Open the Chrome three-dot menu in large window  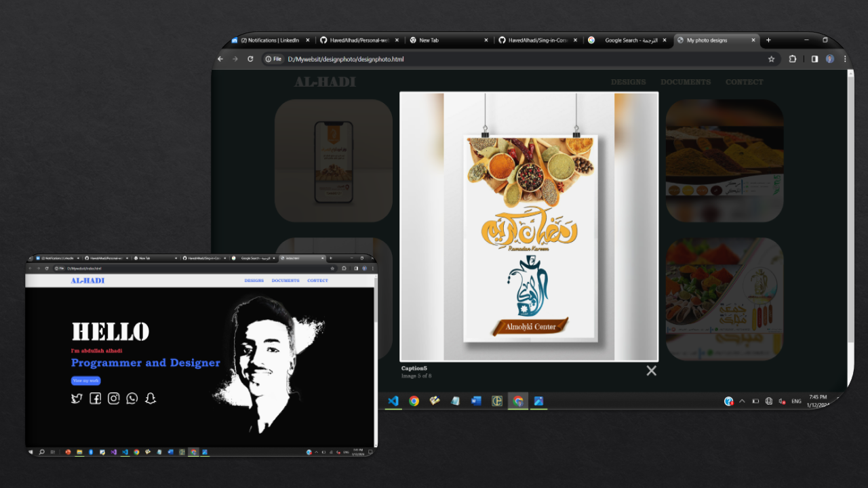tap(845, 59)
